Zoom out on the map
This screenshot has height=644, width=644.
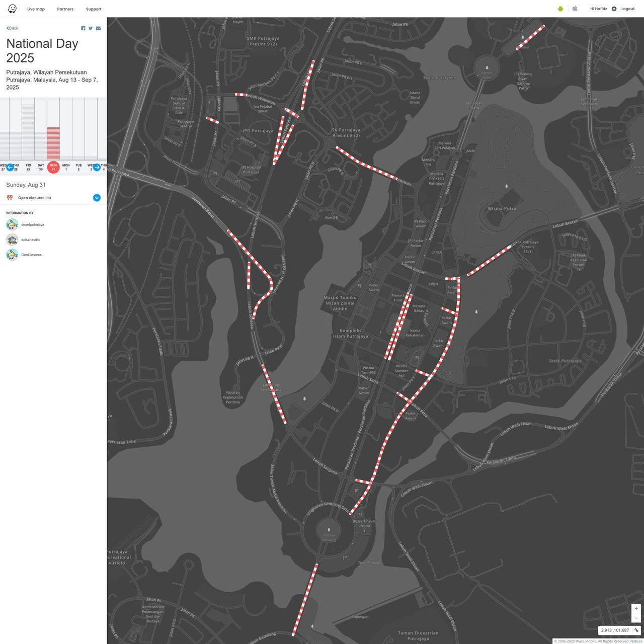tap(636, 618)
